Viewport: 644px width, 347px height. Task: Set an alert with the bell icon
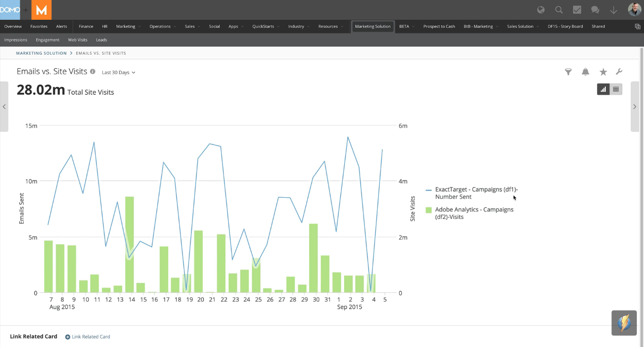click(x=585, y=72)
